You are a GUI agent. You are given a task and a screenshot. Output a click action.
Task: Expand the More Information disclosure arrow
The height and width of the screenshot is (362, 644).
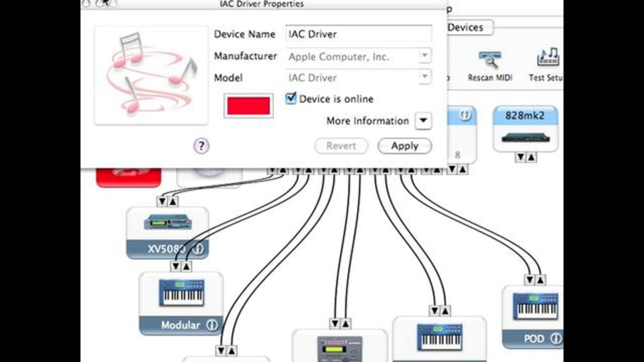click(x=423, y=121)
